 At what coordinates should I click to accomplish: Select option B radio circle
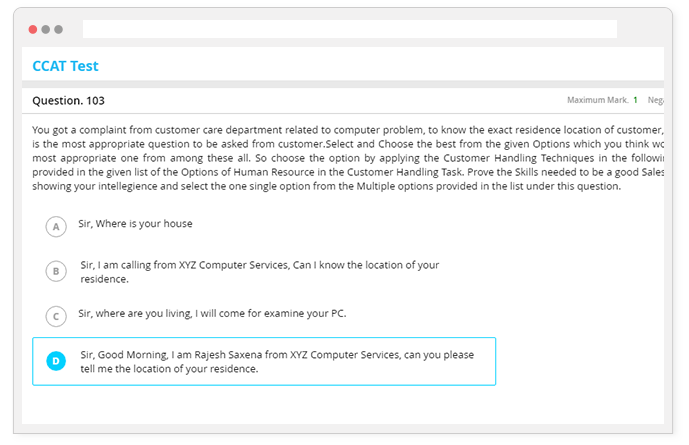[56, 271]
